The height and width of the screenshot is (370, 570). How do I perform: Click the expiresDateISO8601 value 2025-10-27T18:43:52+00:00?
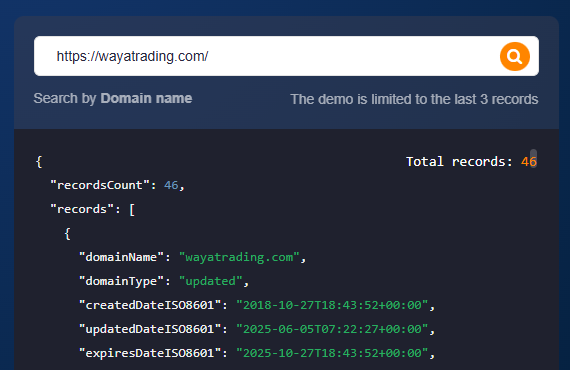[332, 353]
